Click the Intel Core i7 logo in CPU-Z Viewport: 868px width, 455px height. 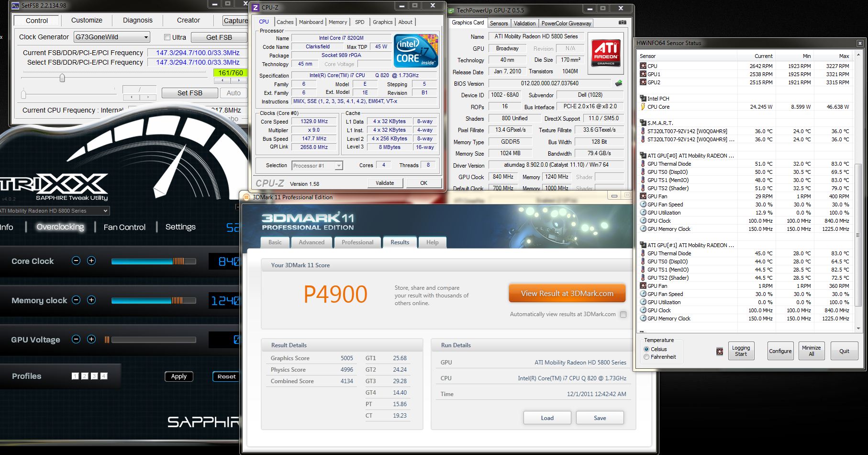coord(416,50)
